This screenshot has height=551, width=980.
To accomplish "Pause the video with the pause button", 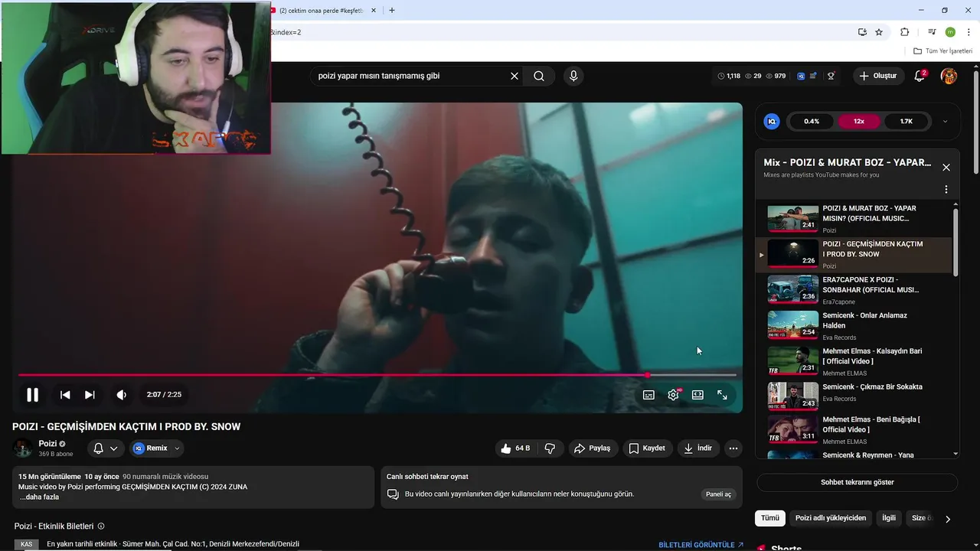I will click(32, 395).
